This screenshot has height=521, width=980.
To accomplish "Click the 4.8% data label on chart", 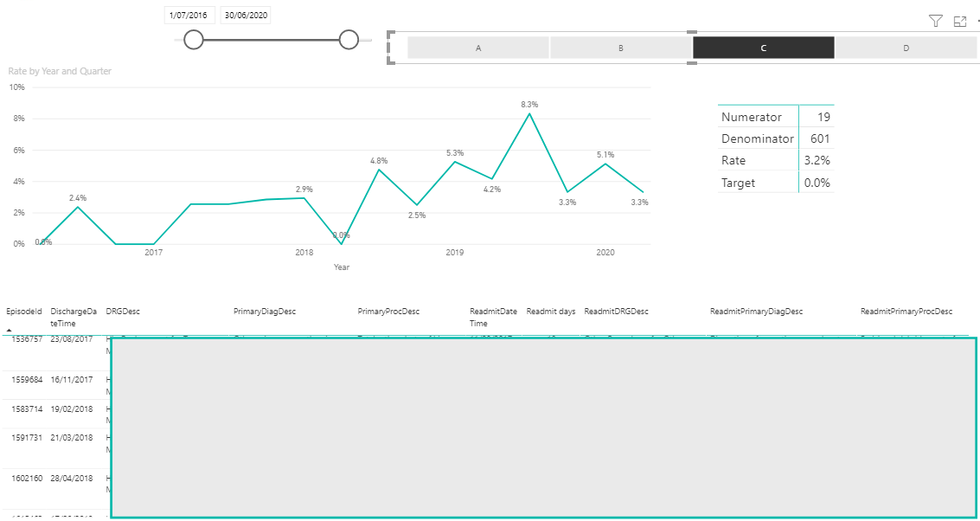I will pos(379,161).
